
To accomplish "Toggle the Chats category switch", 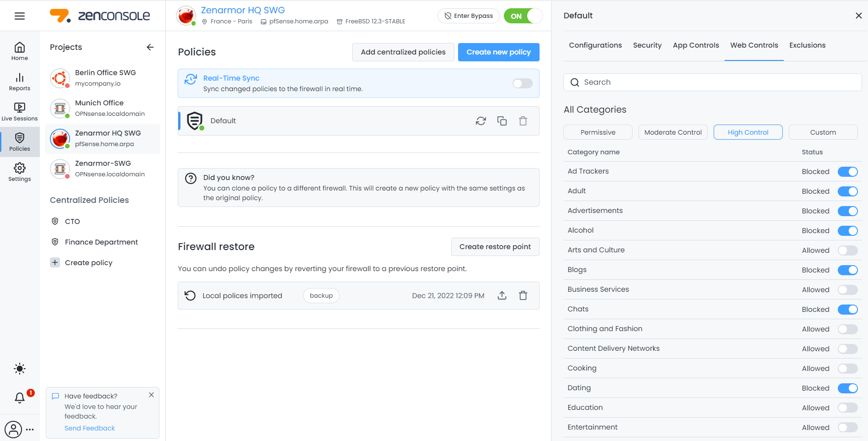I will [848, 310].
